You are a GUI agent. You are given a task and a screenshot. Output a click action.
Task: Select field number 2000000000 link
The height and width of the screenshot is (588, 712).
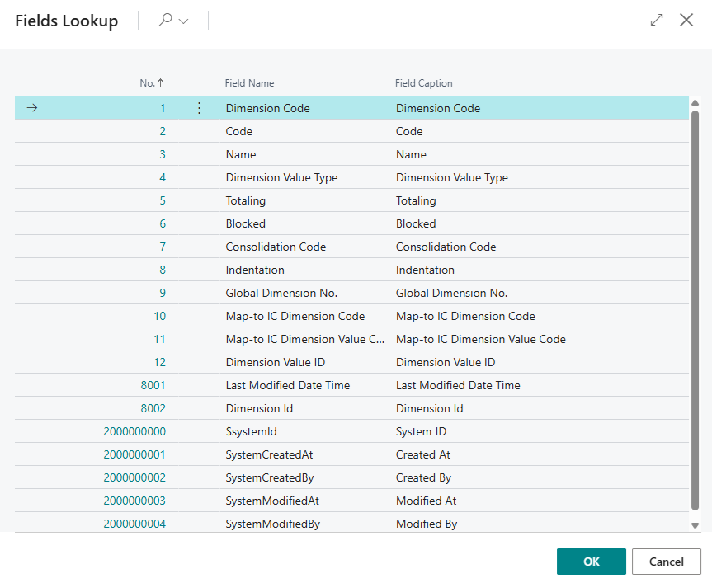tap(134, 431)
